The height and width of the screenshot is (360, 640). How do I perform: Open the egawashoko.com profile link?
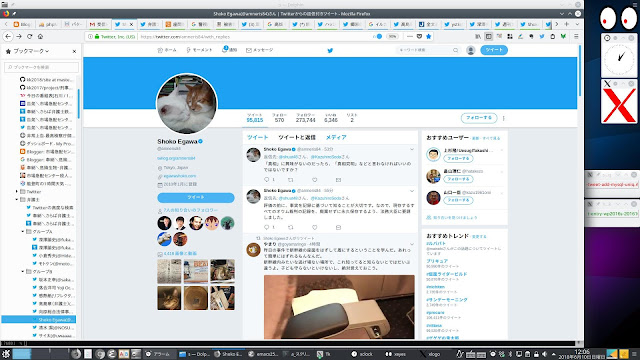[180, 176]
